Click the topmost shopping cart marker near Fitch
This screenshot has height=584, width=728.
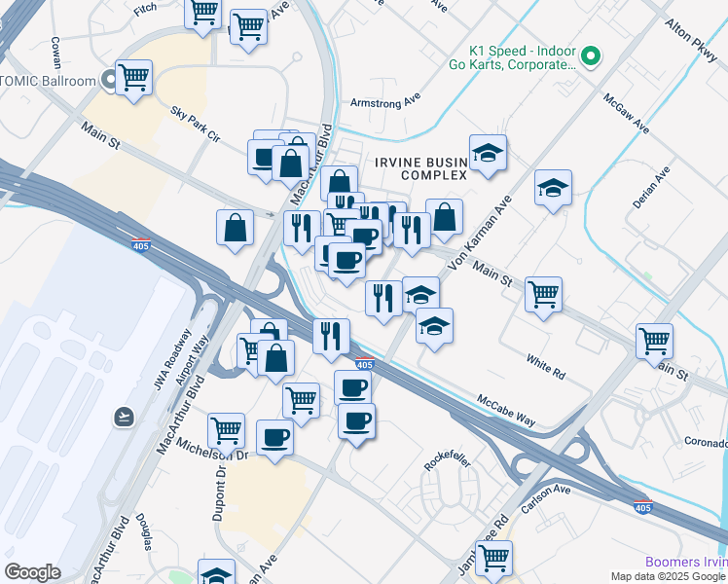(x=202, y=15)
